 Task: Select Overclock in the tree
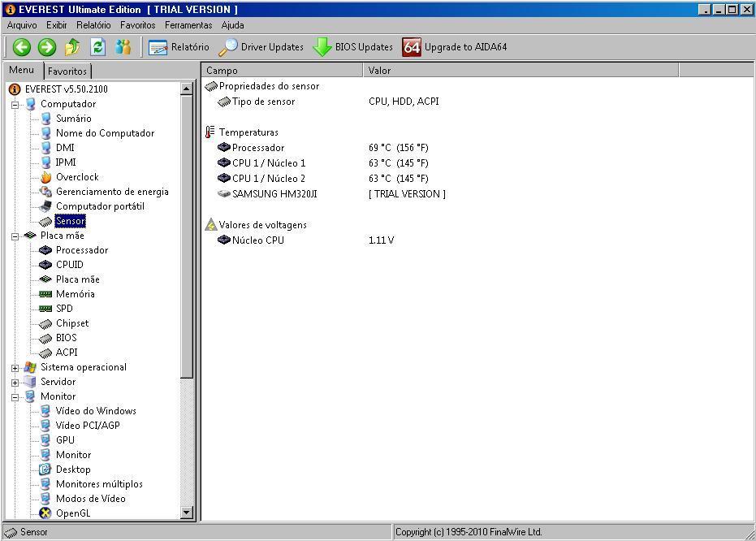pyautogui.click(x=77, y=177)
